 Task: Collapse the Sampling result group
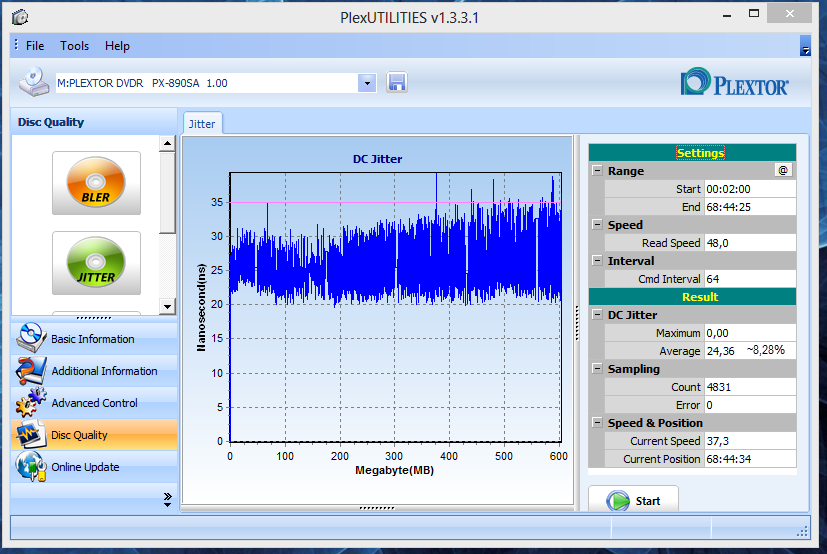pyautogui.click(x=597, y=368)
